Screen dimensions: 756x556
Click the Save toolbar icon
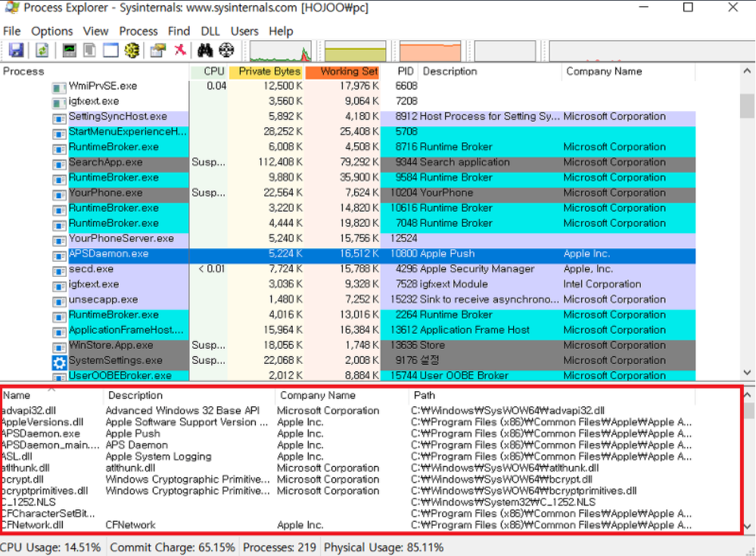pos(16,50)
